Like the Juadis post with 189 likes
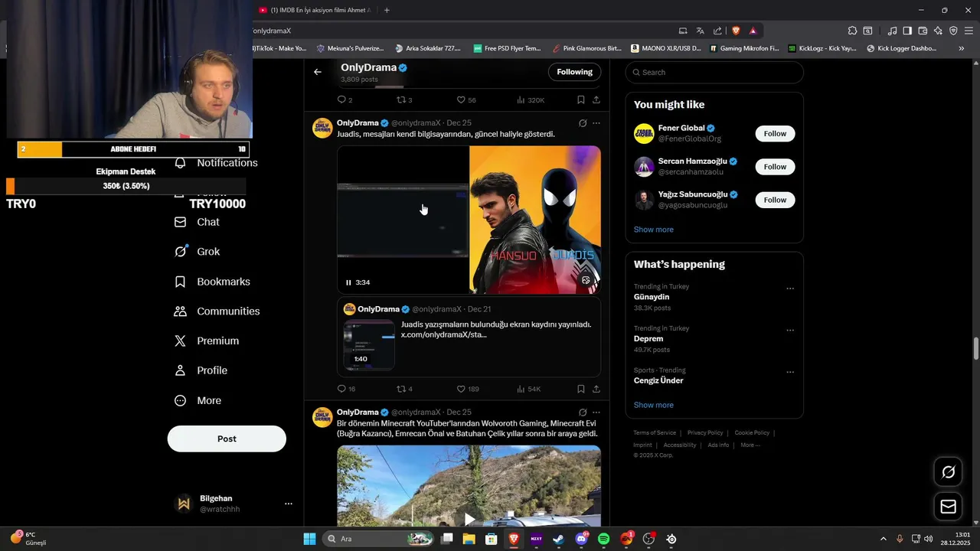 click(x=467, y=389)
